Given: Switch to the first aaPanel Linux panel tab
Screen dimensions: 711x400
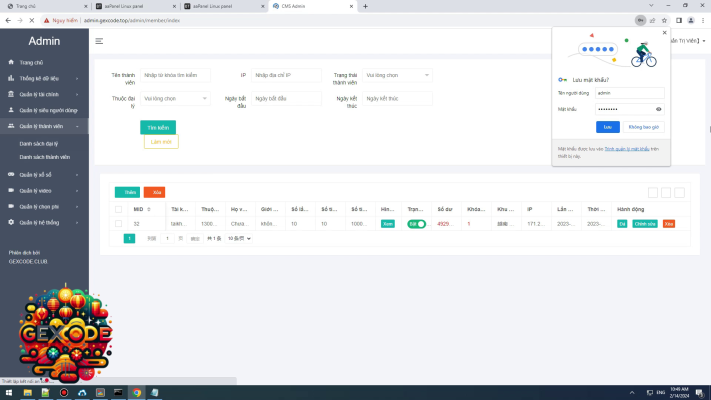Looking at the screenshot, I should 134,6.
